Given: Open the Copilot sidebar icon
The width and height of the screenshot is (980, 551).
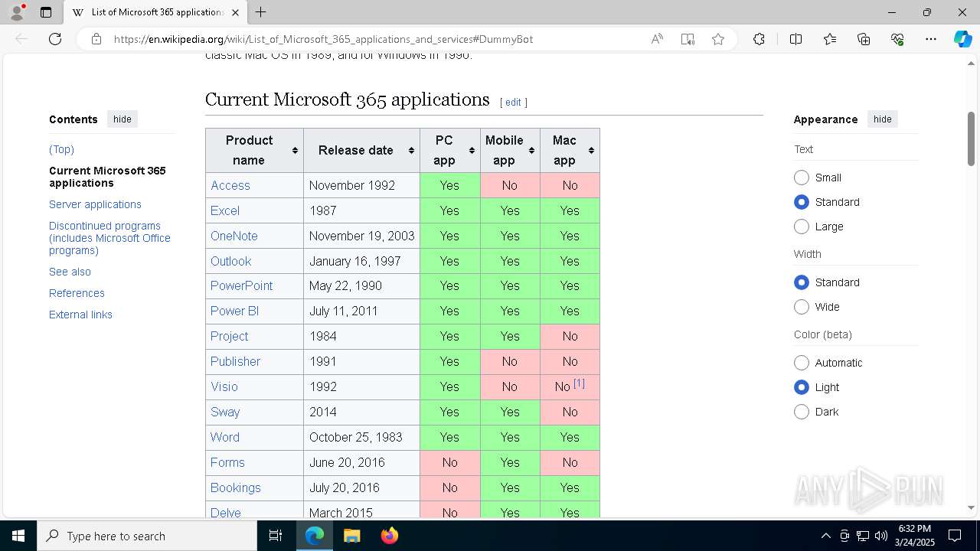Looking at the screenshot, I should 963,39.
